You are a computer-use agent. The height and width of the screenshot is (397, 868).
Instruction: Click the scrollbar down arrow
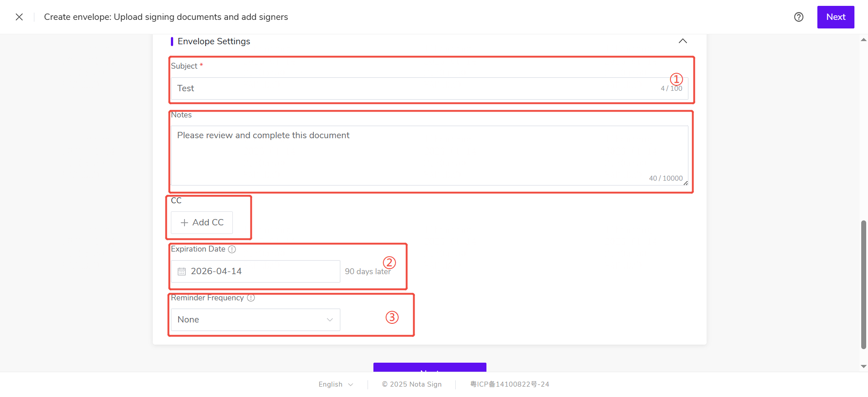click(x=863, y=366)
